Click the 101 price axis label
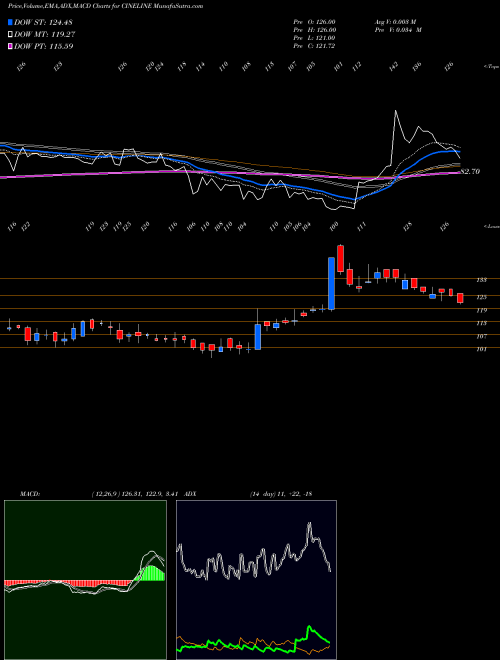This screenshot has height=660, width=500. [x=482, y=349]
